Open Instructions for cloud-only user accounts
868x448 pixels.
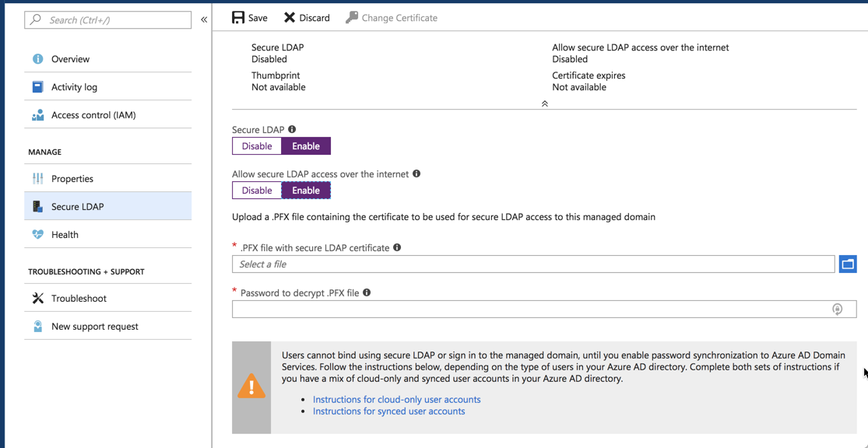(x=397, y=399)
